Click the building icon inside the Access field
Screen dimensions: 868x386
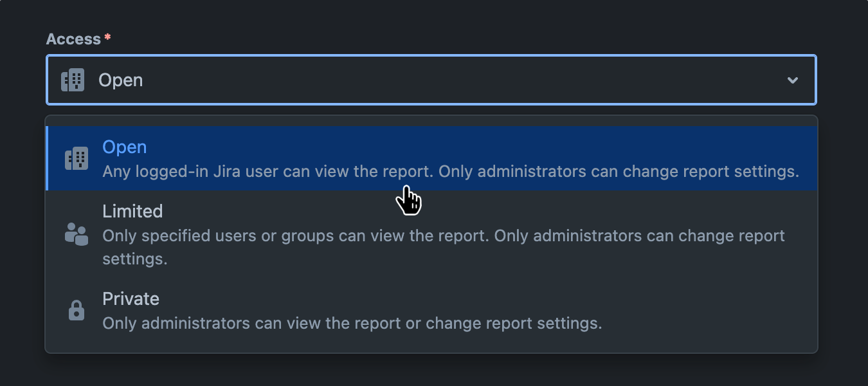(72, 80)
